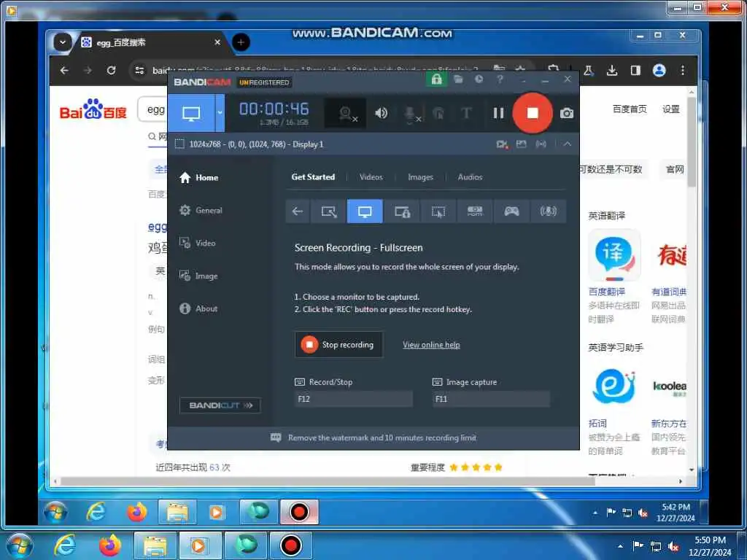Tick the checkbox beside 1024x768 Display 1
Viewport: 747px width, 560px height.
point(179,144)
